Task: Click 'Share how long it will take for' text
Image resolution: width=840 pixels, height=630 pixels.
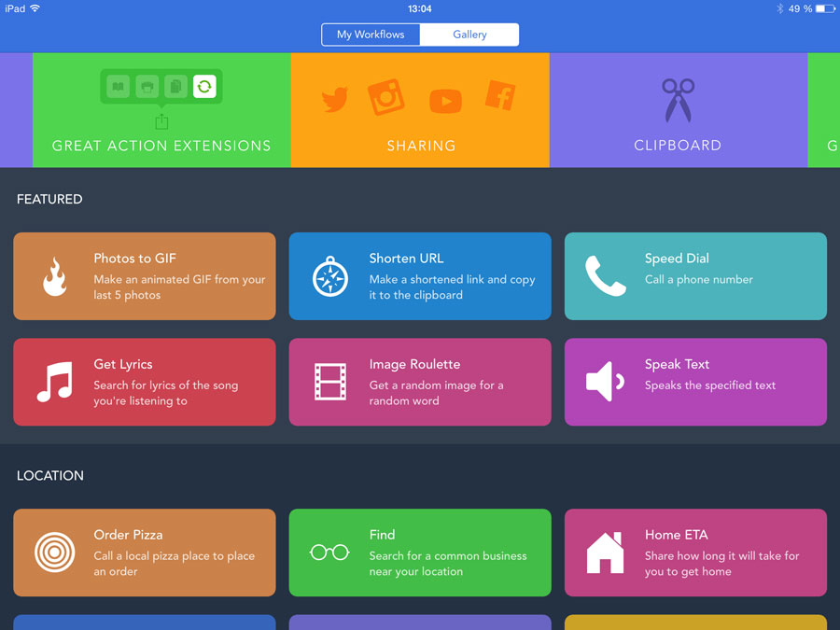Action: click(721, 556)
